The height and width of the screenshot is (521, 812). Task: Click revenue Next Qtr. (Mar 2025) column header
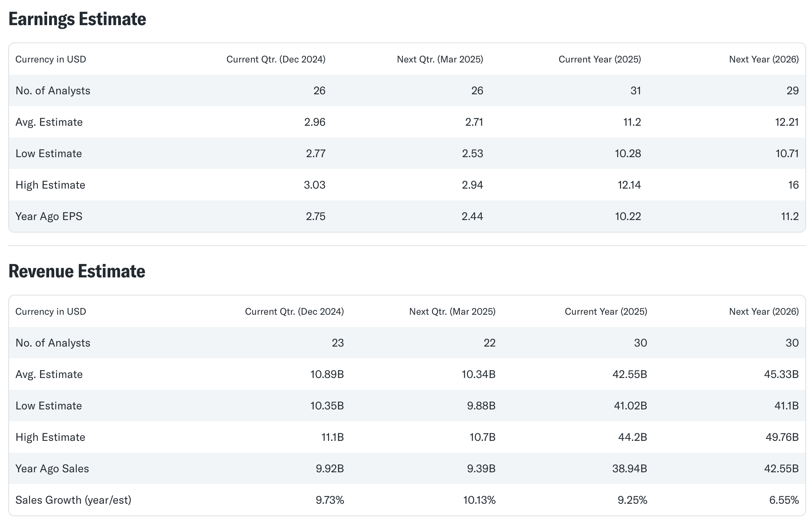coord(452,312)
